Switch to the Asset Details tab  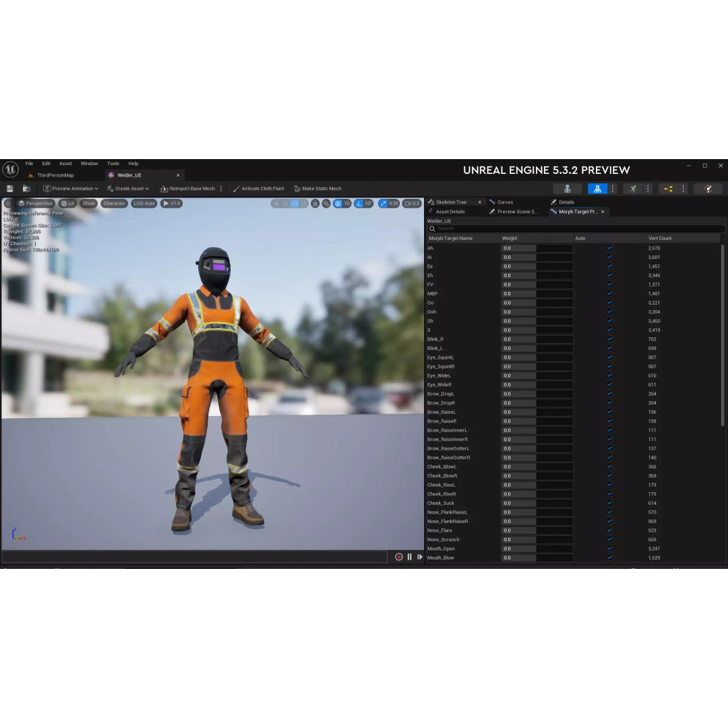point(447,212)
